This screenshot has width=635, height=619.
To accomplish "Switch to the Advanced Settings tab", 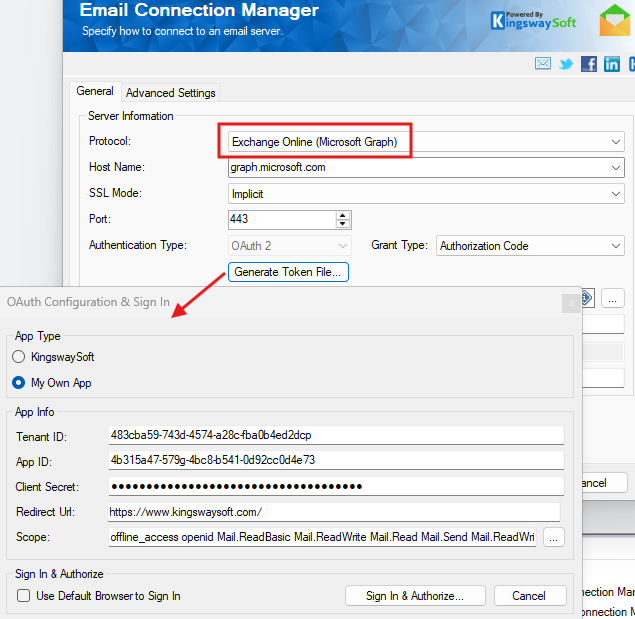I will click(x=170, y=93).
